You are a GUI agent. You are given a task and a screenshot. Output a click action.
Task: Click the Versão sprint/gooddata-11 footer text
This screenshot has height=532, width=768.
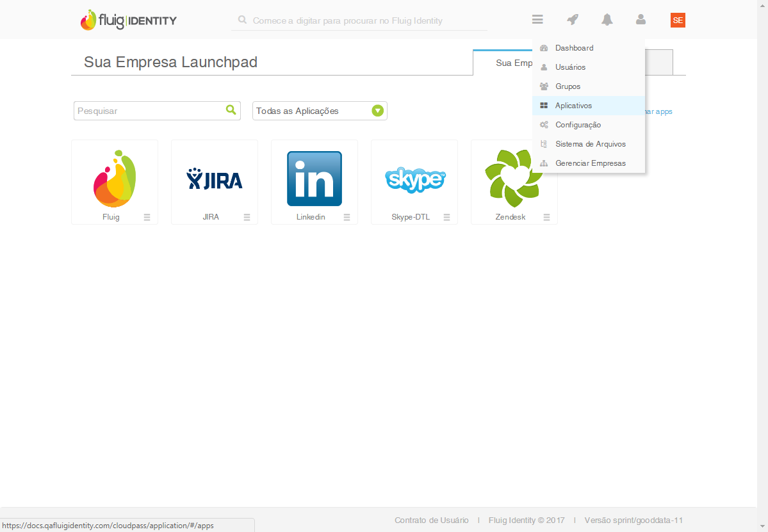[633, 520]
